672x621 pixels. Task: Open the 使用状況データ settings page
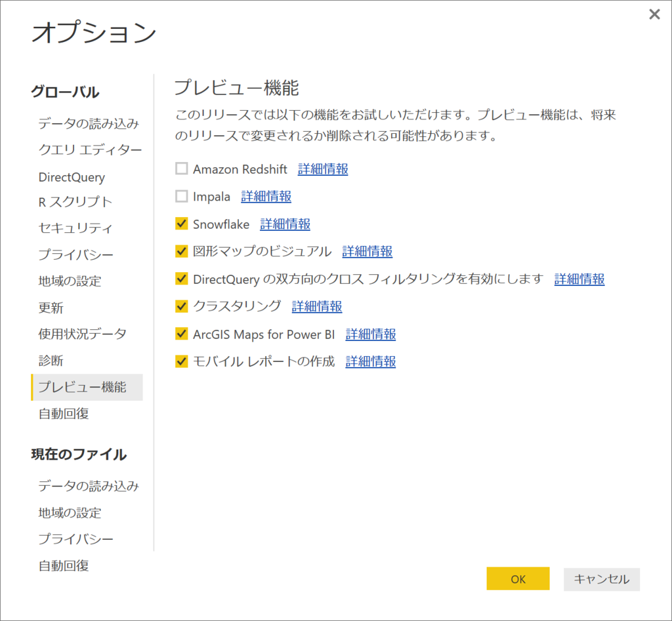click(82, 334)
